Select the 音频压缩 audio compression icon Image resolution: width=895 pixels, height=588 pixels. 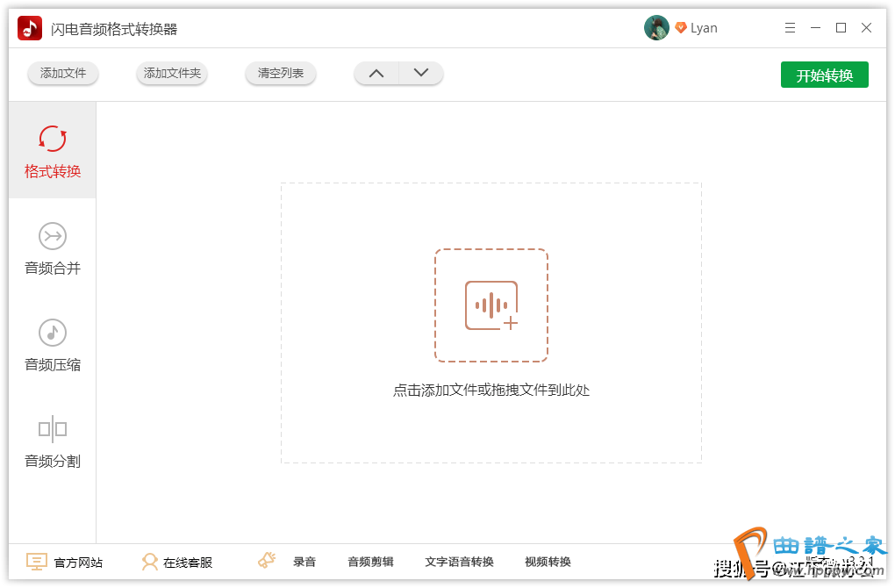pyautogui.click(x=53, y=333)
